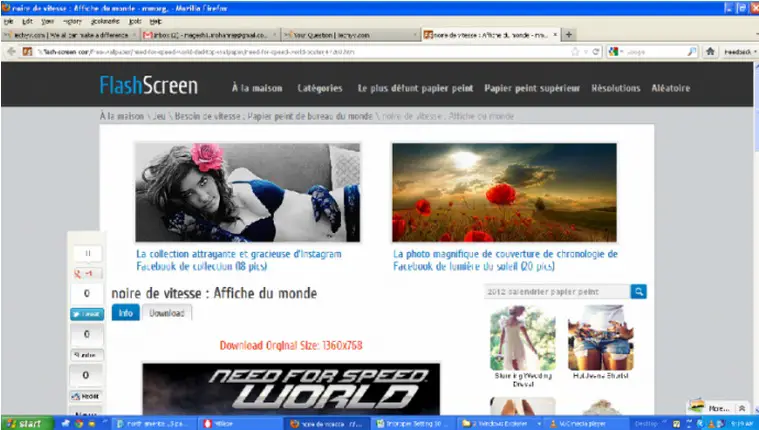This screenshot has height=430, width=759.
Task: Click the Reddit share button
Action: tap(87, 396)
